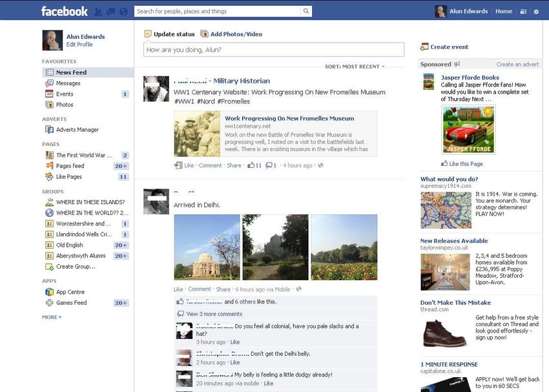
Task: Click the search magnifier button
Action: pos(306,11)
